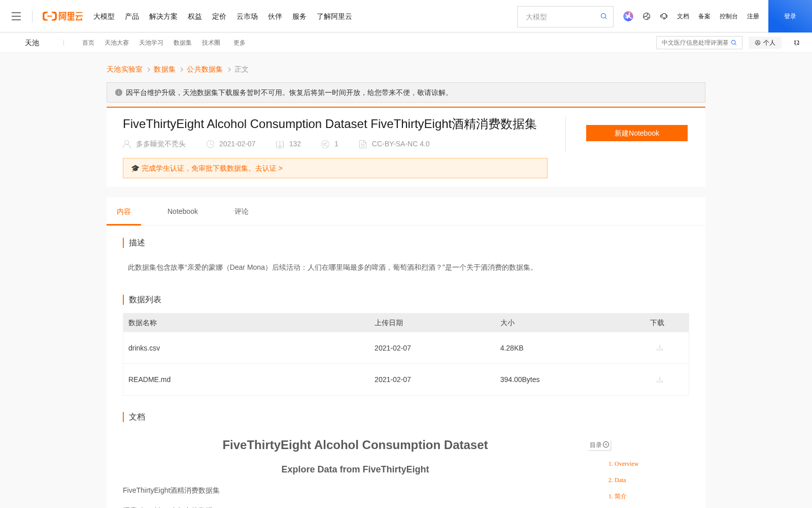
Task: Switch to the 评论 comments tab
Action: point(242,211)
